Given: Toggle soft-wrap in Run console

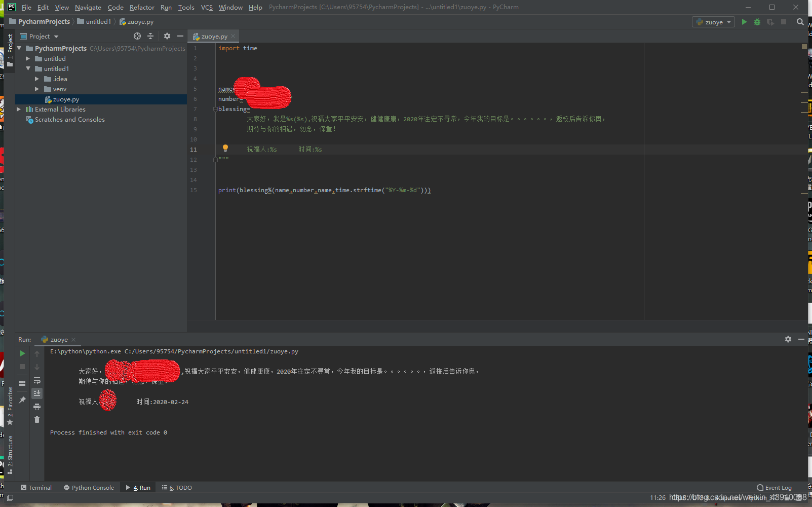Looking at the screenshot, I should [x=37, y=380].
